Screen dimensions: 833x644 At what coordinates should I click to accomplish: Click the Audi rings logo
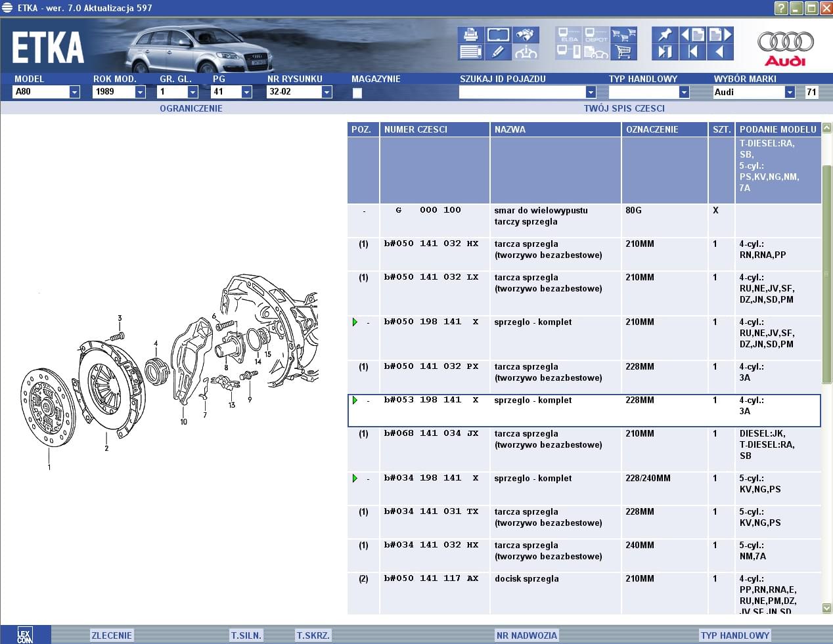(x=786, y=48)
